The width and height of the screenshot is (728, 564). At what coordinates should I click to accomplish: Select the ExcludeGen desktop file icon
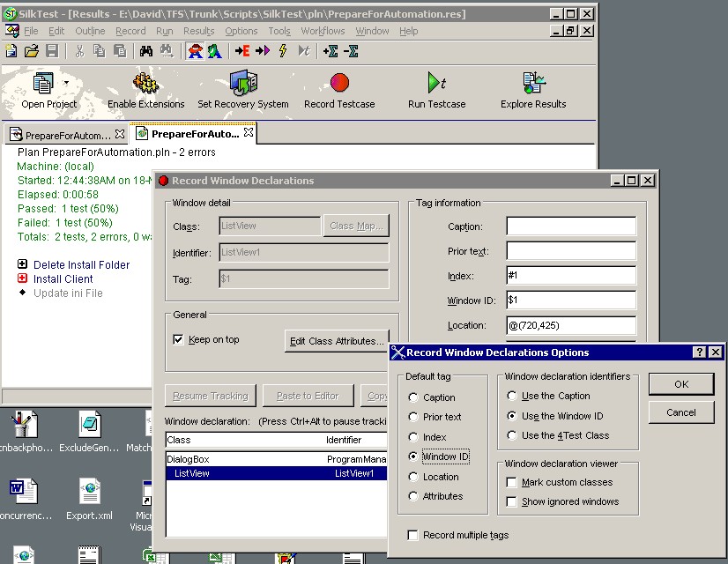click(89, 424)
